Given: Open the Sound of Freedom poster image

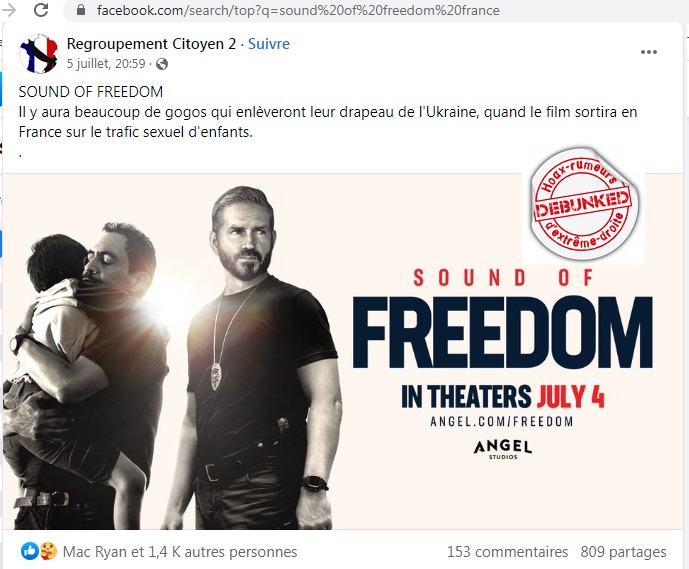Looking at the screenshot, I should 343,352.
